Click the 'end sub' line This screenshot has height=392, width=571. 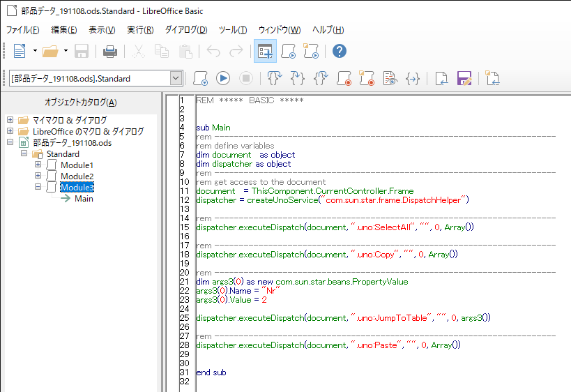[x=211, y=372]
